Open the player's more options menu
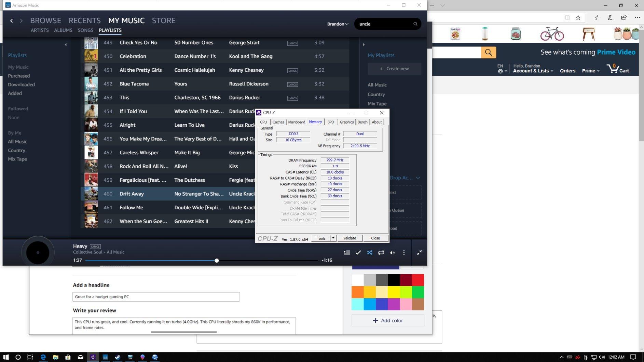Image resolution: width=644 pixels, height=362 pixels. 404,253
